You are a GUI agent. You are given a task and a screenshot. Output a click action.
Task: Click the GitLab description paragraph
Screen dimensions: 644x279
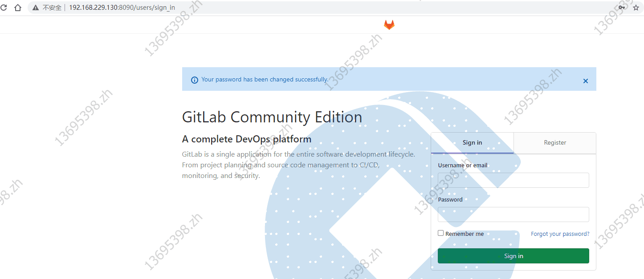pos(299,165)
